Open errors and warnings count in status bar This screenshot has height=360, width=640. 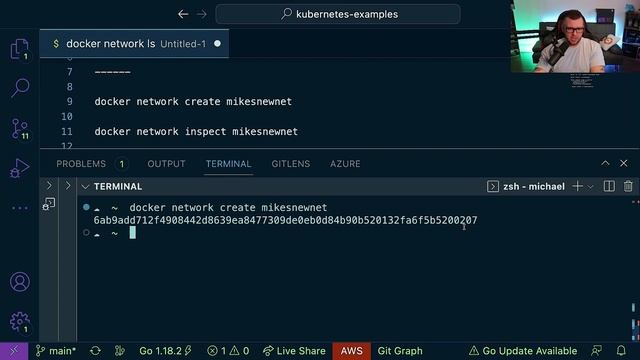(228, 351)
